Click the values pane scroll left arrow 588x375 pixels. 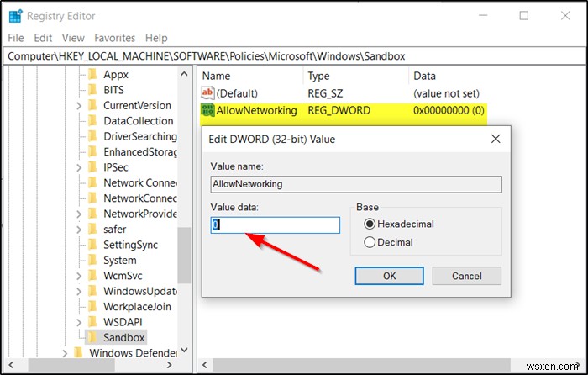(205, 365)
